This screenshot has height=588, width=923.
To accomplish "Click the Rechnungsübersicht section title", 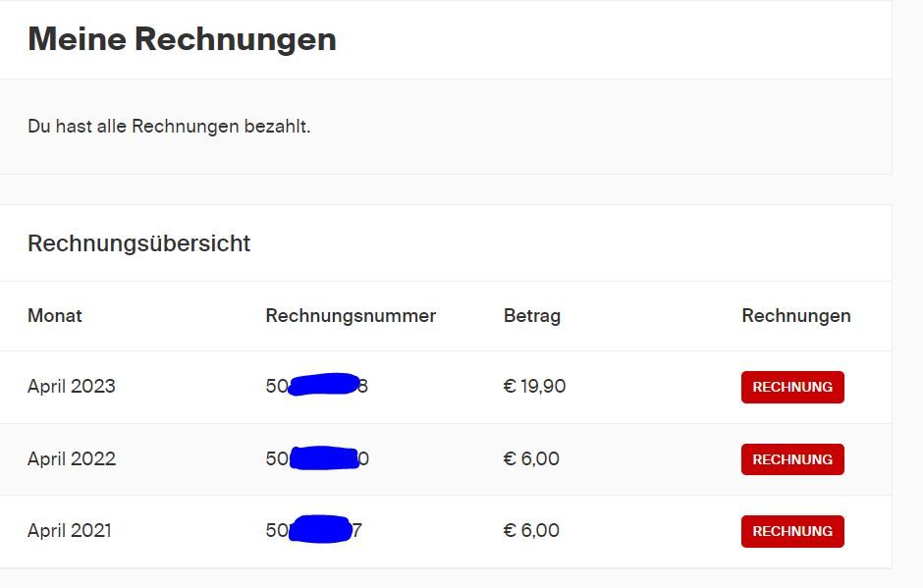I will [139, 242].
